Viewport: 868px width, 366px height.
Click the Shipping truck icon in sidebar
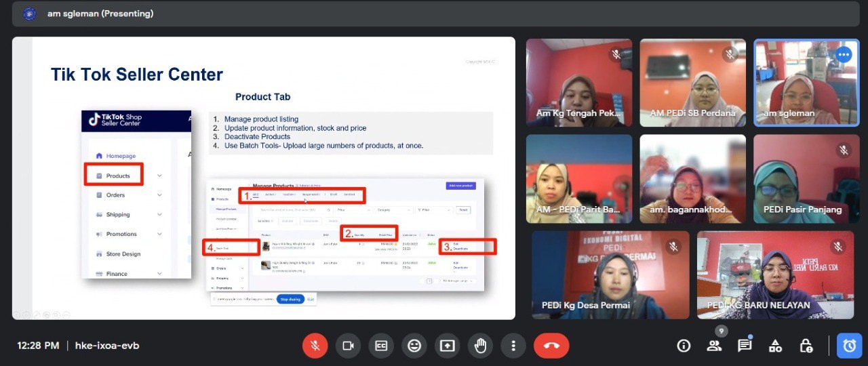[99, 215]
